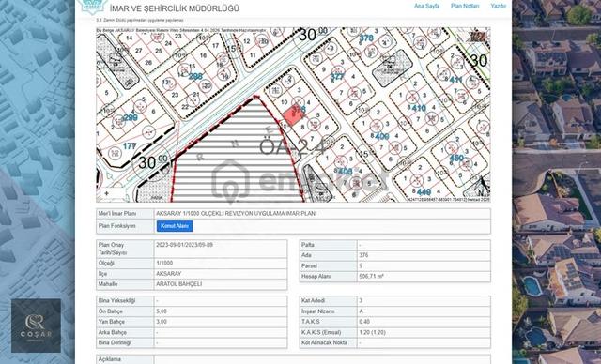This screenshot has height=364, width=601.
Task: Click the Arka Bahçe label
Action: point(113,332)
